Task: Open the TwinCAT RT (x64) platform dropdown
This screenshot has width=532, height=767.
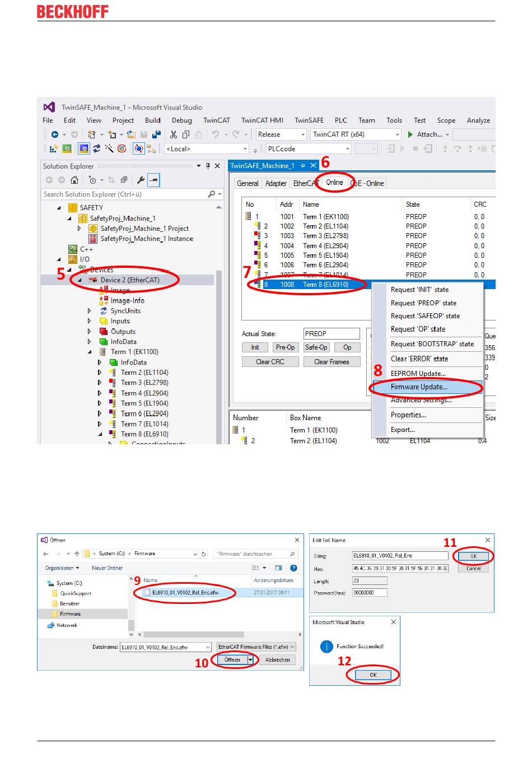Action: pos(398,134)
